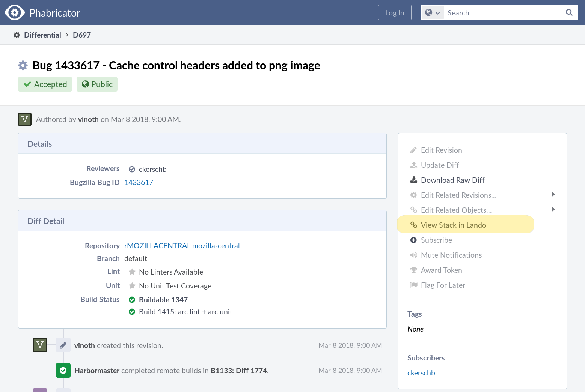The width and height of the screenshot is (585, 392).
Task: Select Award Token action
Action: (x=442, y=270)
